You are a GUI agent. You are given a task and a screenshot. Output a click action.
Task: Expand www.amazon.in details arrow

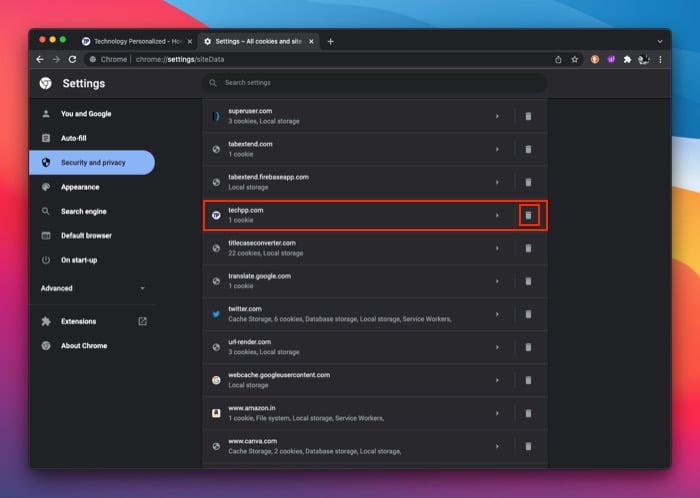497,414
